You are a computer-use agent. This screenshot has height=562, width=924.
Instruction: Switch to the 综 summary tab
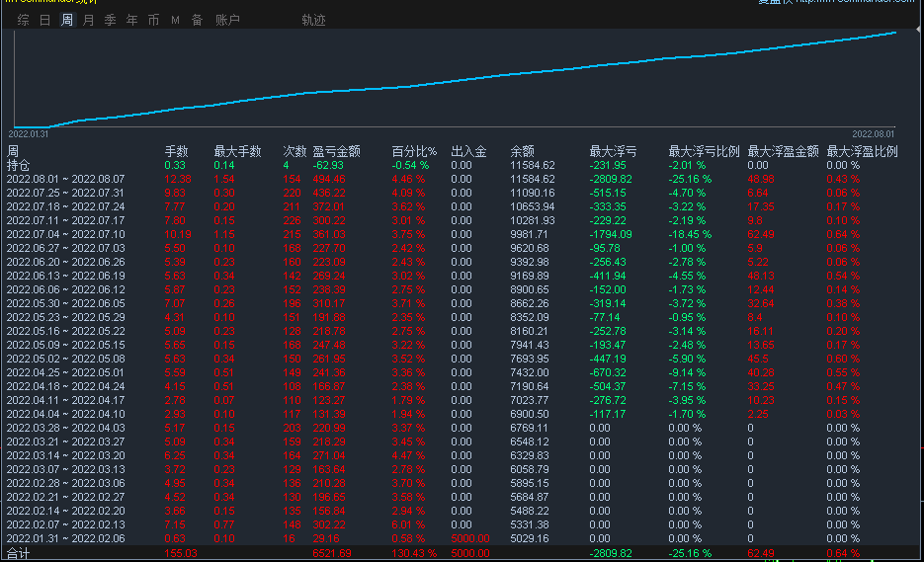pyautogui.click(x=24, y=20)
